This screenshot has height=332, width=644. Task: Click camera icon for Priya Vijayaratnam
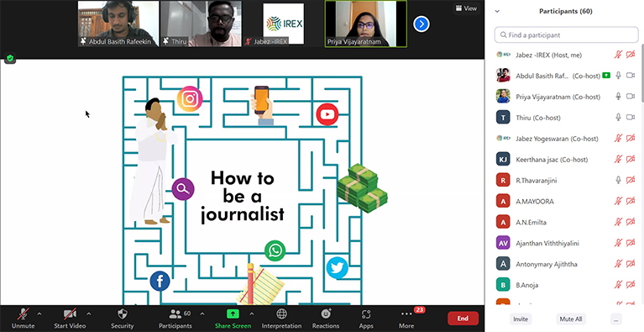(x=631, y=97)
